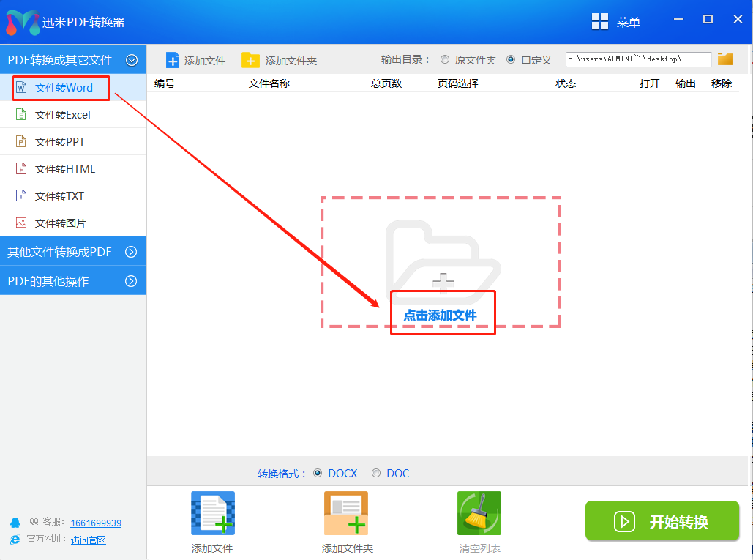Expand PDF的其他操作 section
753x560 pixels.
[x=73, y=280]
